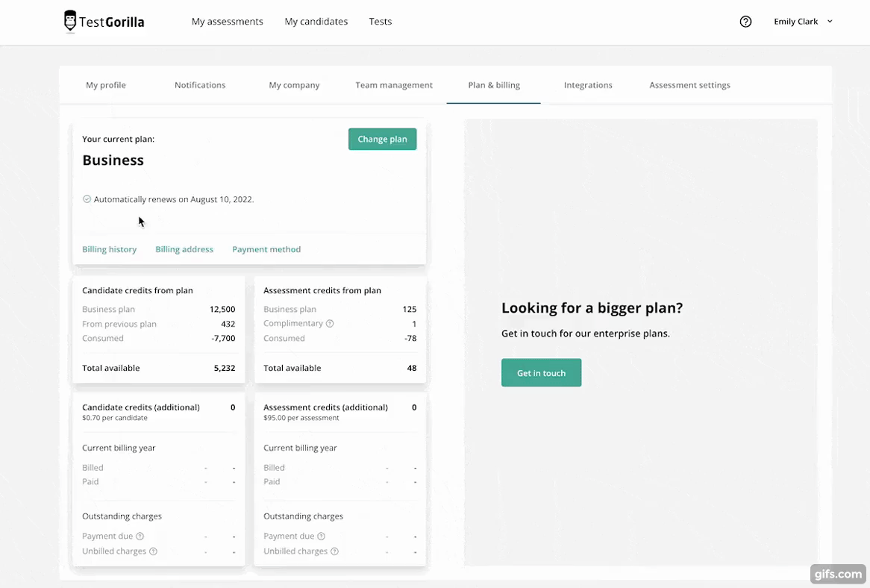Screen dimensions: 870x588
Task: Switch to the My profile tab
Action: tap(106, 85)
